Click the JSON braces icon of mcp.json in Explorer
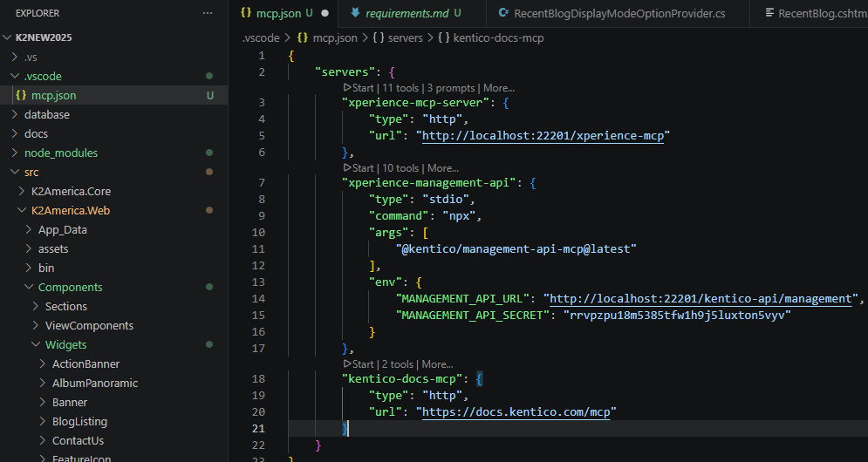Screen dimensions: 868x462 coord(21,95)
